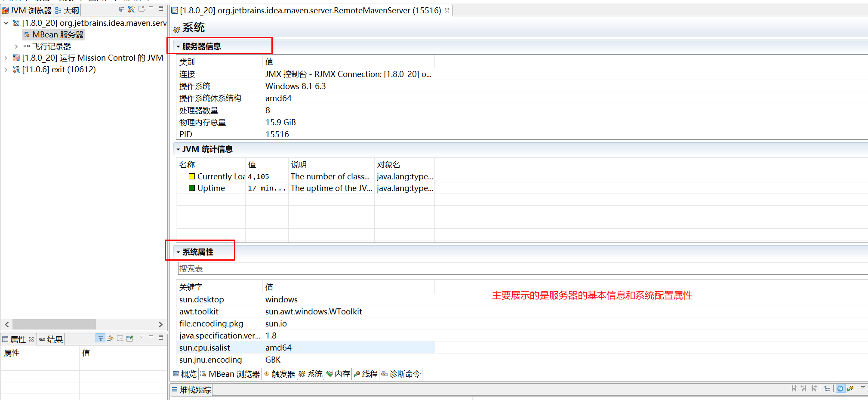Click the Windows 8.1 6.3 value cell

[x=349, y=86]
